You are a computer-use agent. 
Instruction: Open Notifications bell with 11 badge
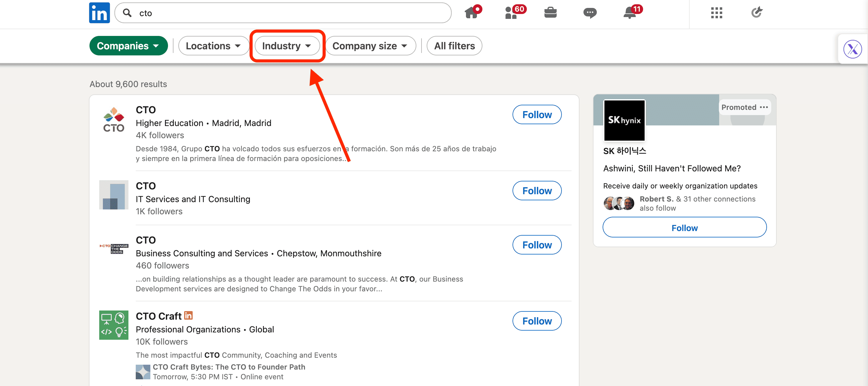[630, 13]
